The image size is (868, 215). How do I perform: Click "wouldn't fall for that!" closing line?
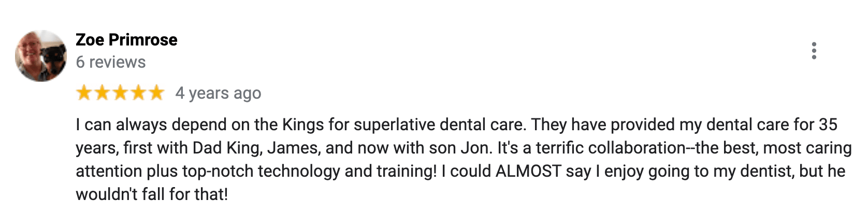pyautogui.click(x=152, y=194)
